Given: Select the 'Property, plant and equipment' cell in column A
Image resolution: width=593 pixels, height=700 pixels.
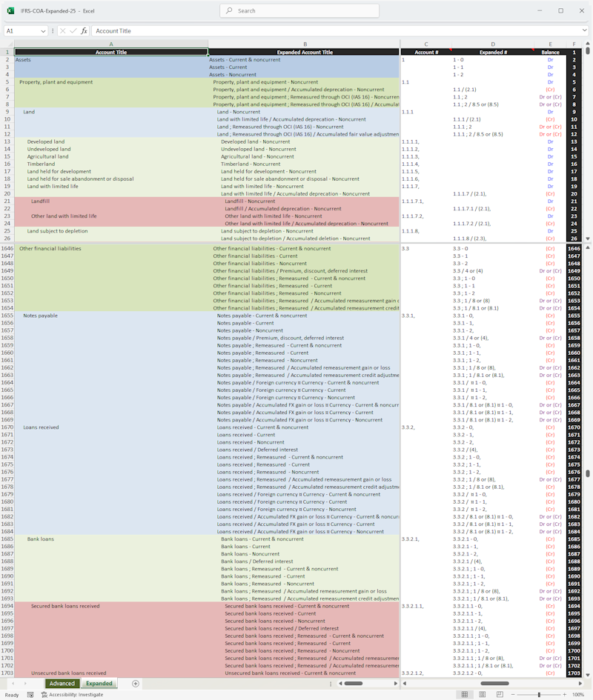Looking at the screenshot, I should coord(111,82).
